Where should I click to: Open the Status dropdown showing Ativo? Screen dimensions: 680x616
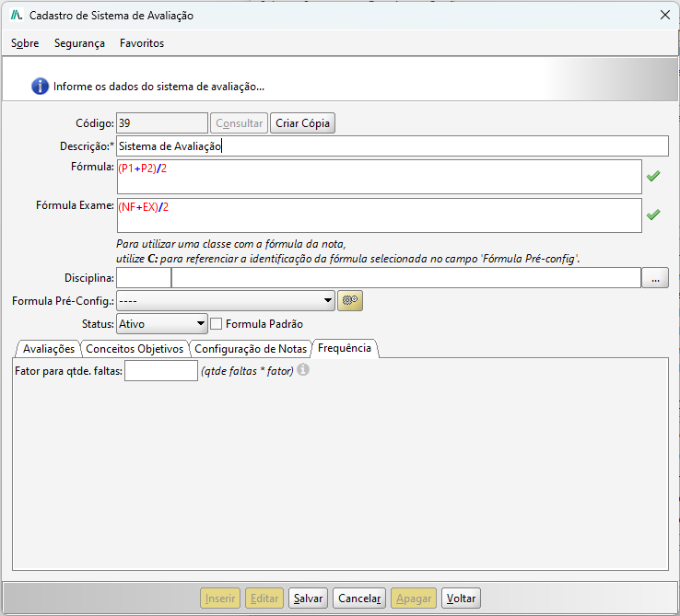coord(162,324)
